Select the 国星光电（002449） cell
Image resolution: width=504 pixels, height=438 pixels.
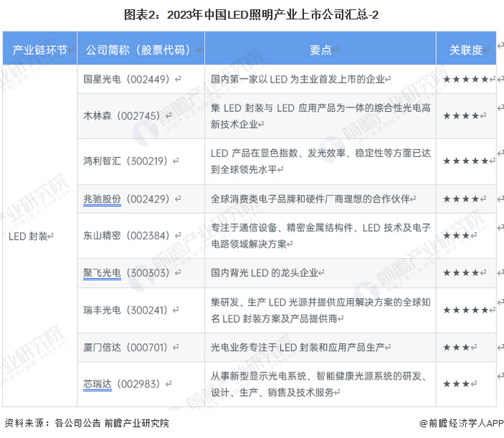[141, 79]
